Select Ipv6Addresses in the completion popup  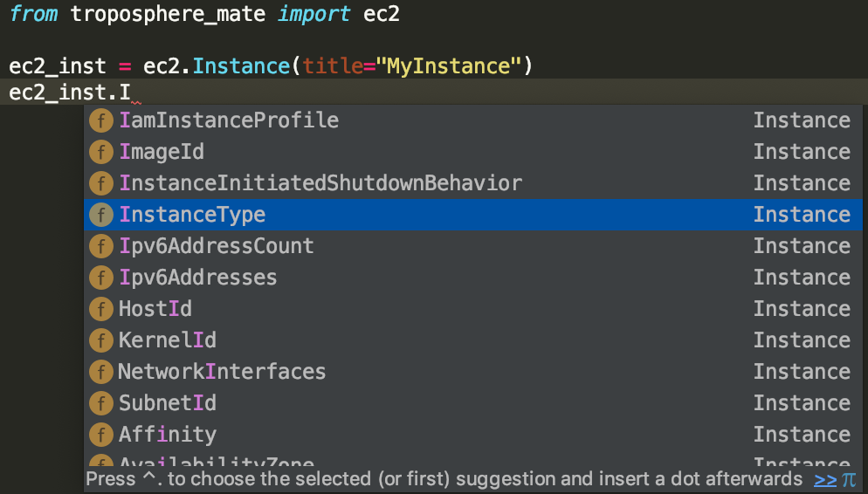(x=198, y=278)
